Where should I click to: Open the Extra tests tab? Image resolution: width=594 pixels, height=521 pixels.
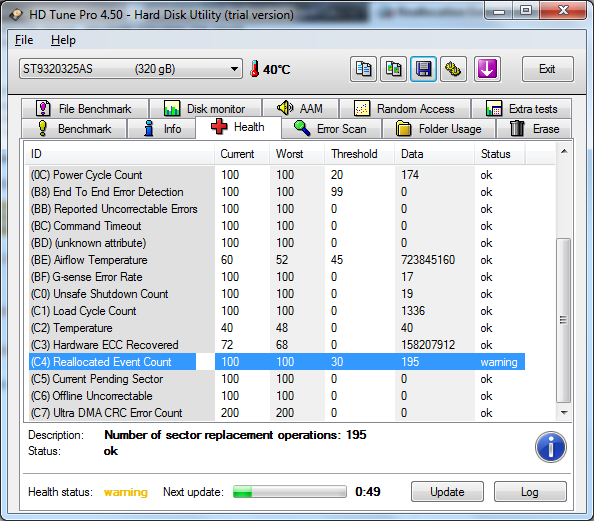(522, 109)
